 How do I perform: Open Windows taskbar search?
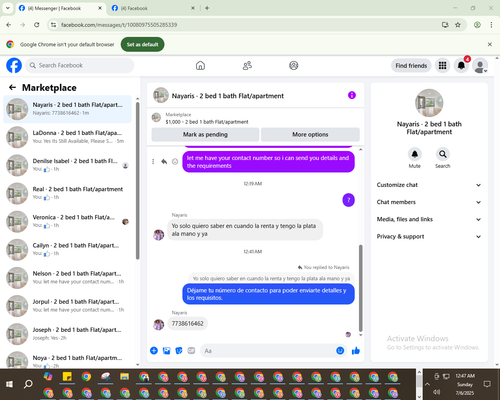coord(28,384)
